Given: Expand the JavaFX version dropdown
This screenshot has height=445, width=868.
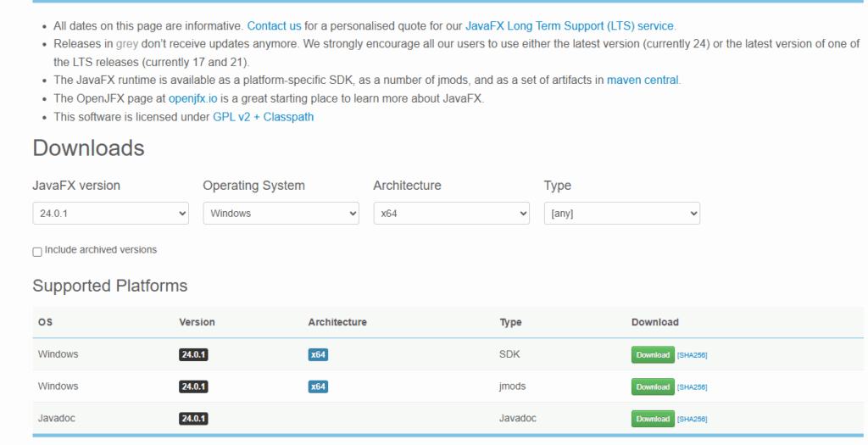Looking at the screenshot, I should tap(110, 214).
